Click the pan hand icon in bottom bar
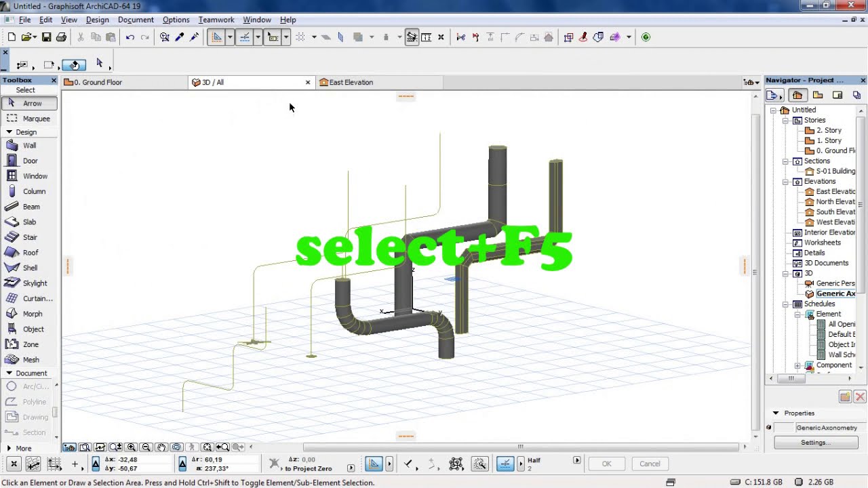The image size is (868, 488). pos(161,447)
